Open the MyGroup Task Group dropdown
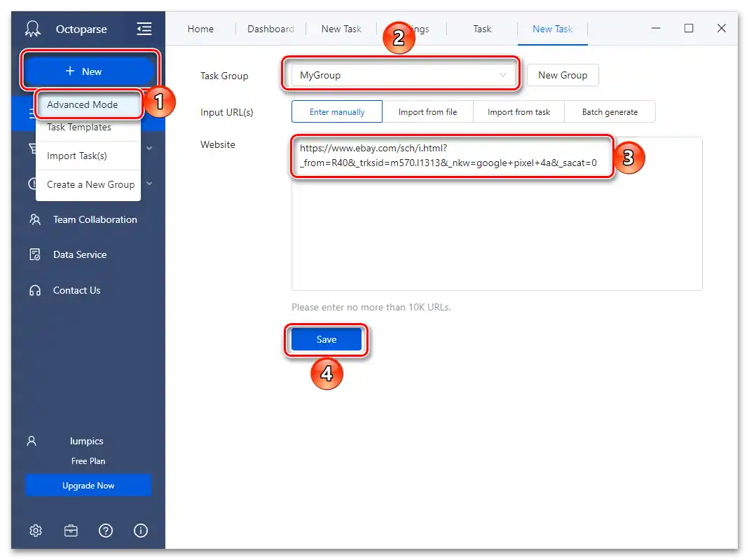Screen dimensions: 749x560 404,75
